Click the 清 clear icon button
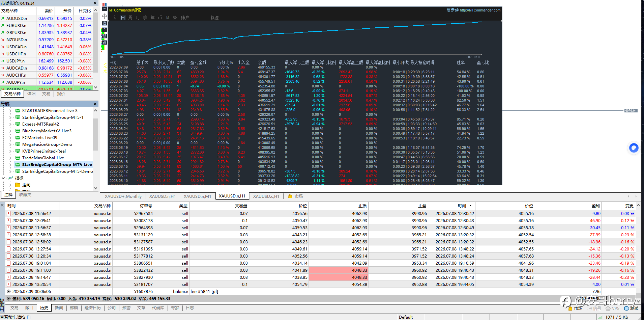644x320 pixels. [x=105, y=23]
